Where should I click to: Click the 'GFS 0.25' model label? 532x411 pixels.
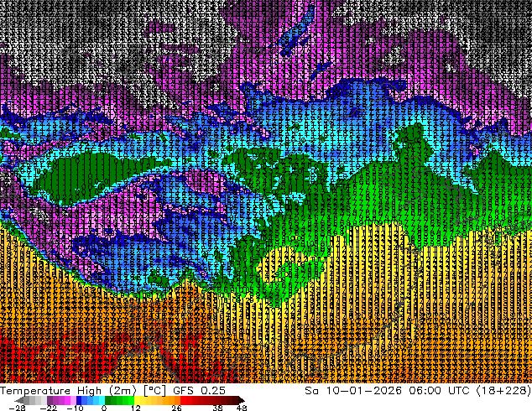click(x=199, y=391)
